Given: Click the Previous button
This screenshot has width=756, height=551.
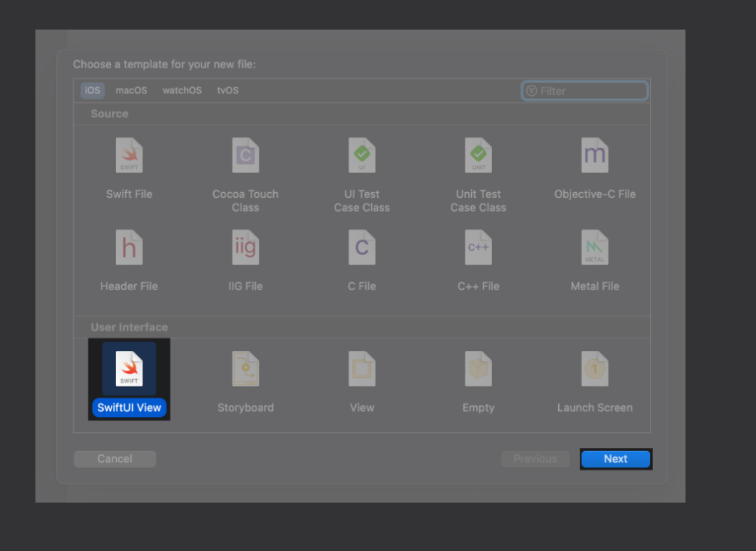Looking at the screenshot, I should point(535,459).
